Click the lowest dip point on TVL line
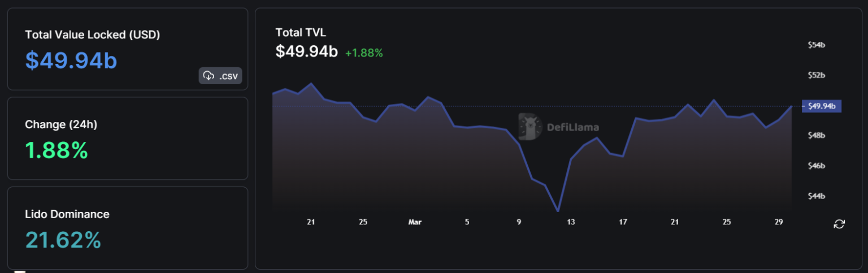Viewport: 868px width, 273px height. point(558,211)
